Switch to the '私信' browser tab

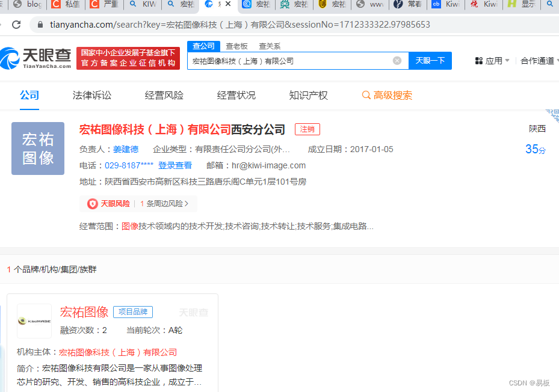[66, 4]
